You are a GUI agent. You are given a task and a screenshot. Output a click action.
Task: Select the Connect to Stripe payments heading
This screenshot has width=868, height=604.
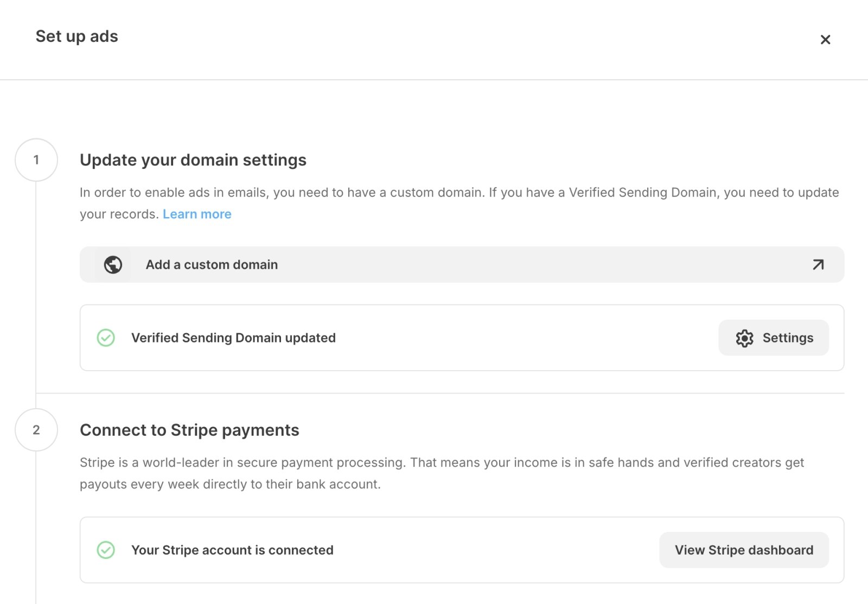(x=189, y=430)
